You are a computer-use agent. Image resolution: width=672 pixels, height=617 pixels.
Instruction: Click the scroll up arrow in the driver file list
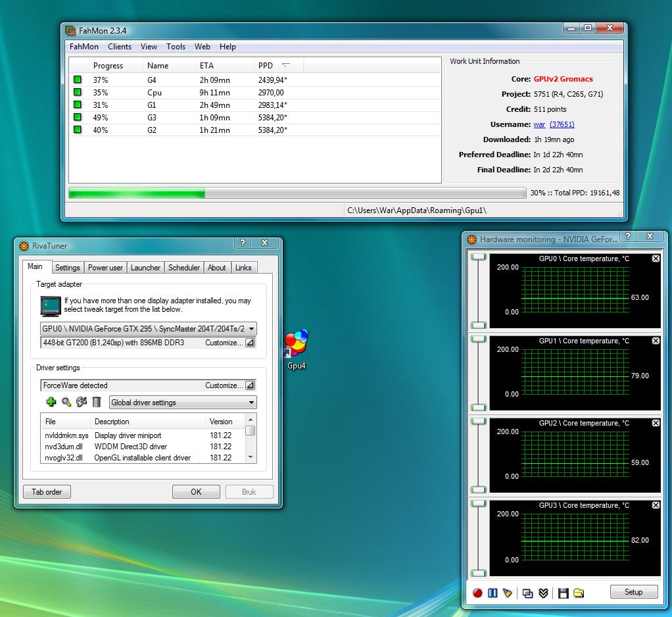pos(251,419)
